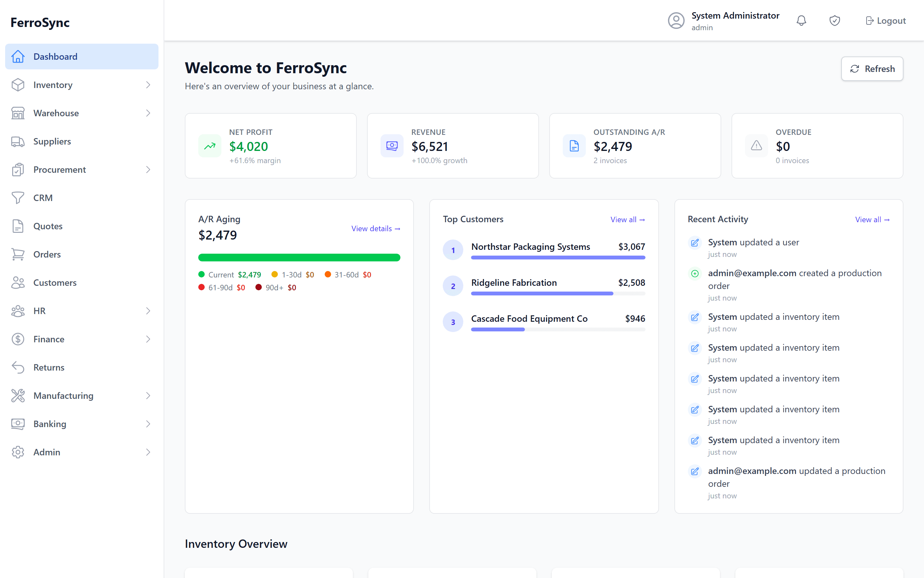Expand the Warehouse menu chevron

(148, 113)
